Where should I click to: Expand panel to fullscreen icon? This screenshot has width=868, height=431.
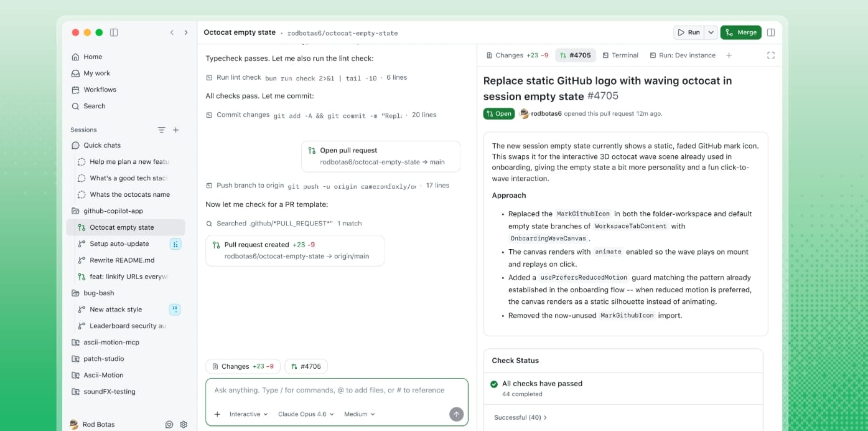pyautogui.click(x=771, y=55)
